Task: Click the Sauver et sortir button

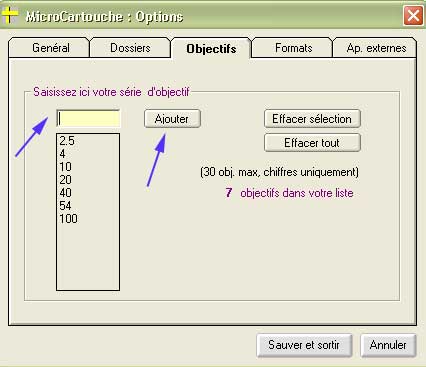Action: (x=304, y=345)
